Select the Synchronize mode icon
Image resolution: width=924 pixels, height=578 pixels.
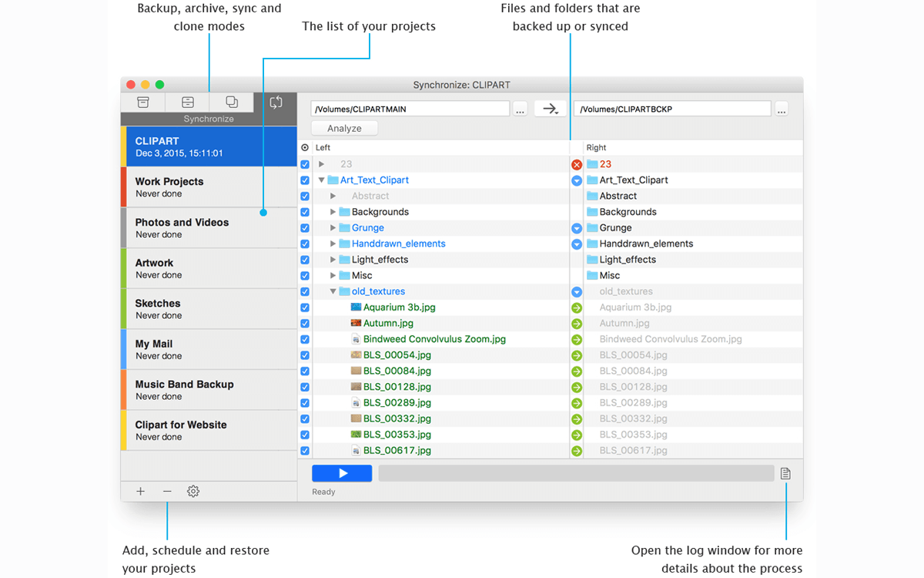276,102
